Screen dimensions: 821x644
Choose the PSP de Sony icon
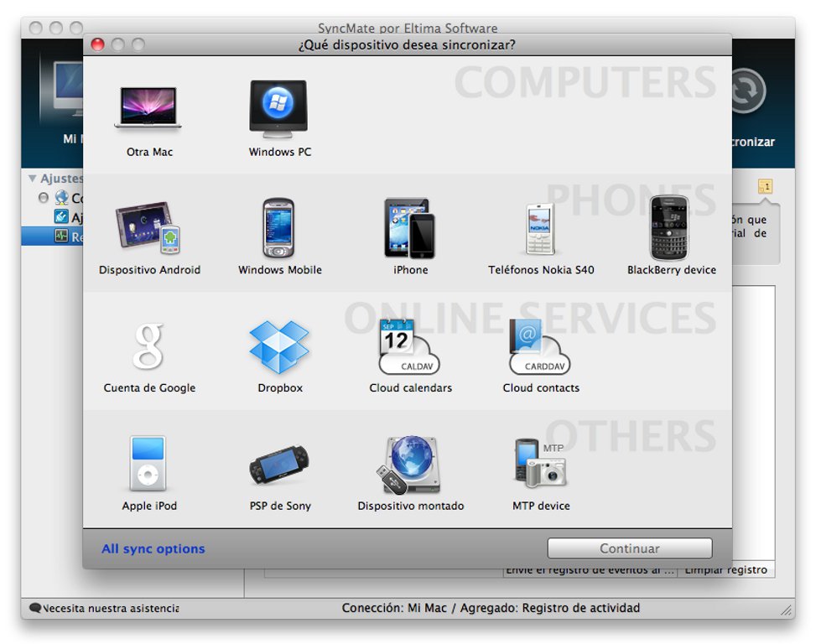pos(279,465)
